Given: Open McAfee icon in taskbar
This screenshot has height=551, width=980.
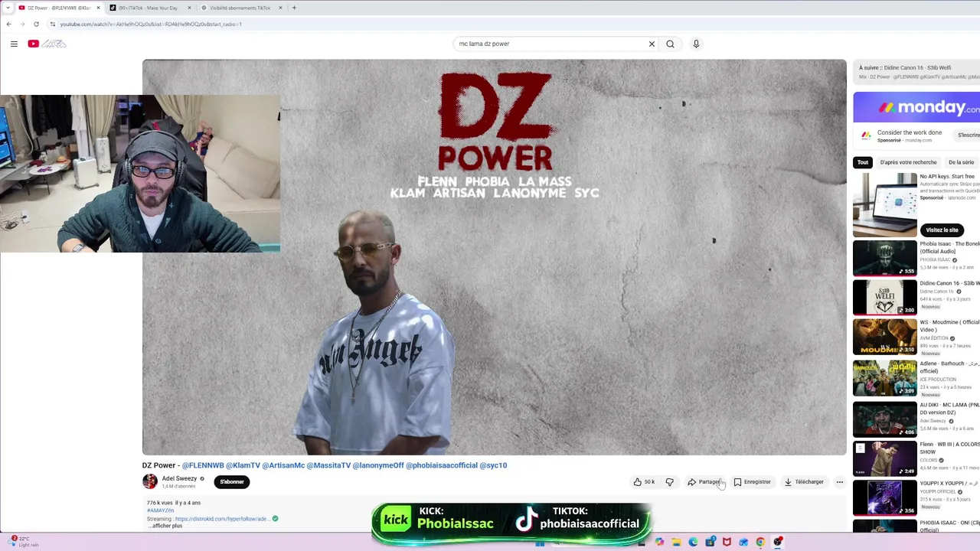Looking at the screenshot, I should pos(727,542).
